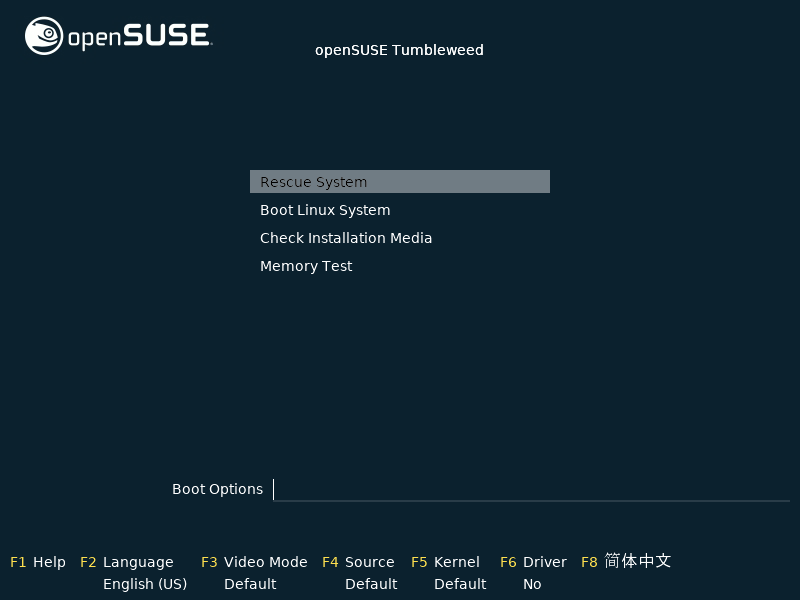Switch interface to 简体中文 via F8
Viewport: 800px width, 600px height.
click(x=627, y=562)
